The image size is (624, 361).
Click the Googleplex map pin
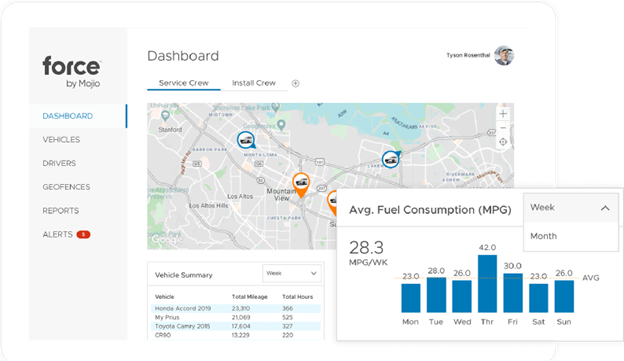pos(281,125)
